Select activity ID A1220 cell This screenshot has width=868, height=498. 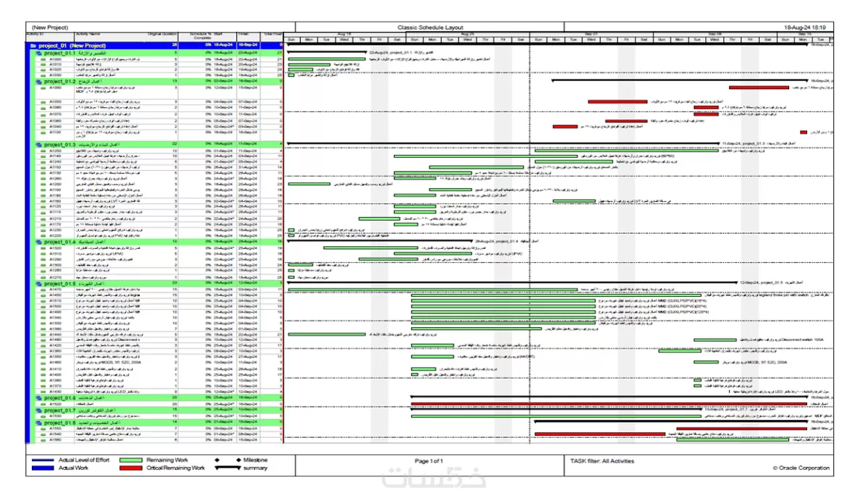tap(56, 236)
